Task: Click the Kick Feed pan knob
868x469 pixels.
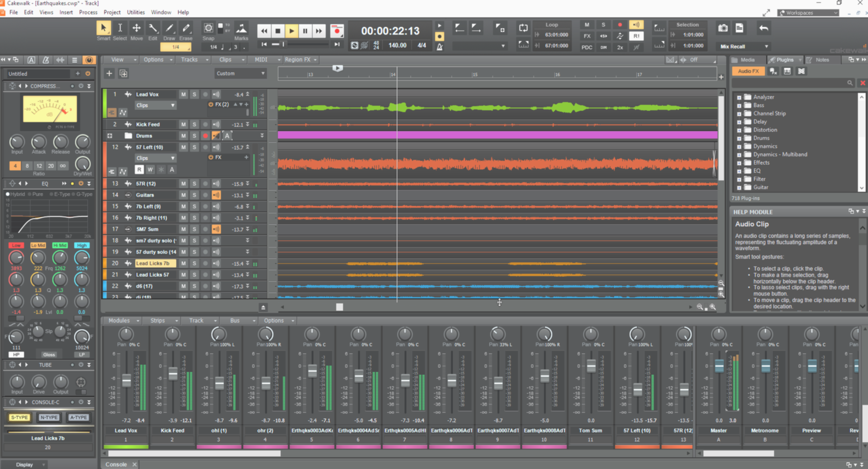Action: click(x=172, y=334)
